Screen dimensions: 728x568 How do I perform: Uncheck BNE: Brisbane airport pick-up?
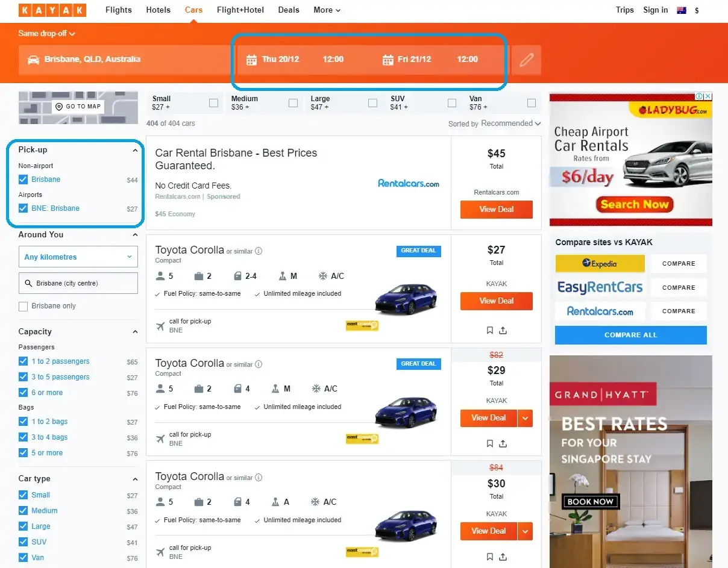24,208
